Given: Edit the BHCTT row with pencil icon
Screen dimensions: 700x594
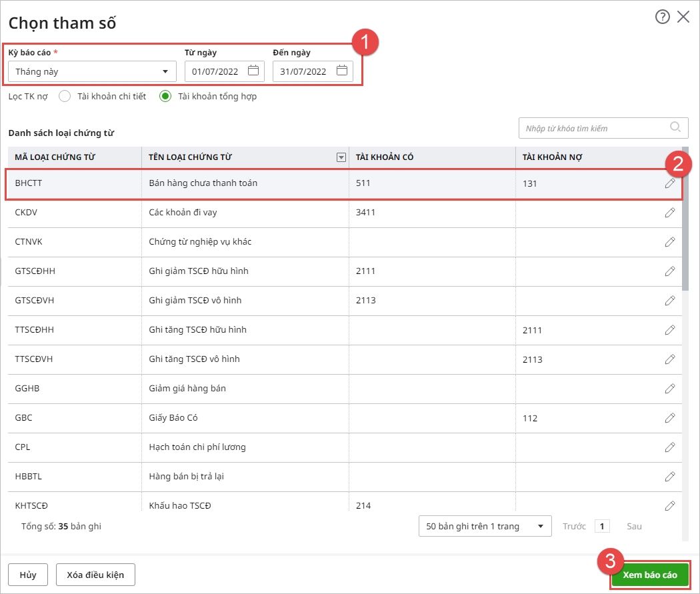Looking at the screenshot, I should tap(670, 183).
